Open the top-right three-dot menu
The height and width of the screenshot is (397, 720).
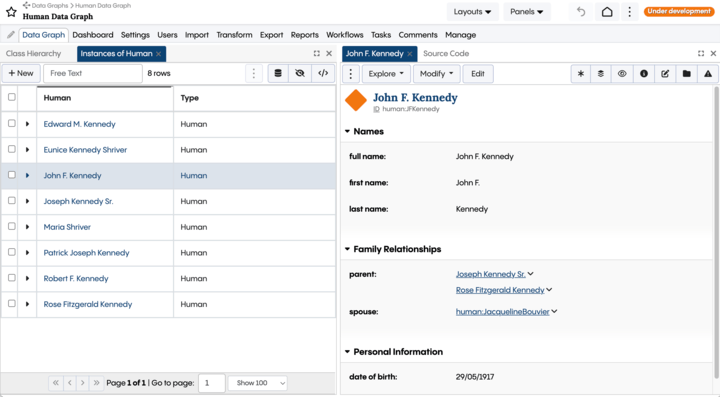pos(630,11)
